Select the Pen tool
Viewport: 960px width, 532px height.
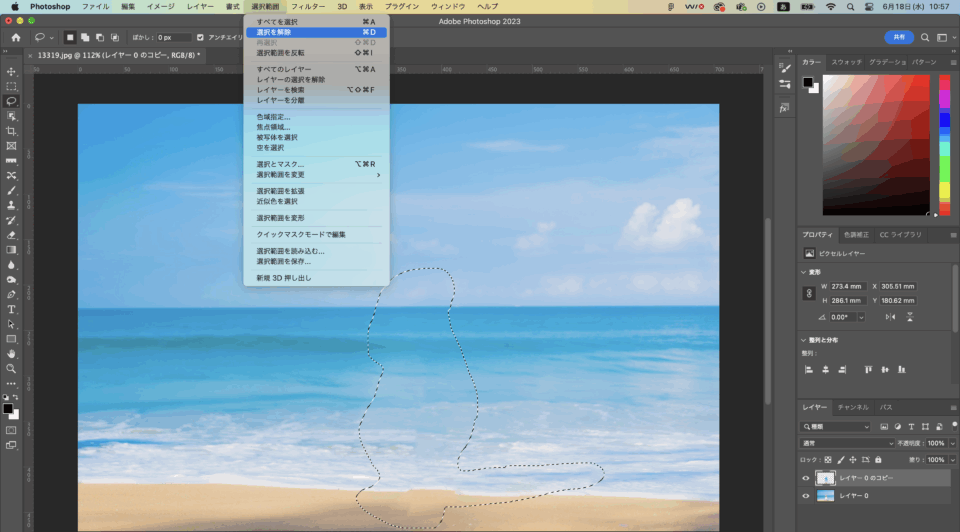[x=11, y=294]
